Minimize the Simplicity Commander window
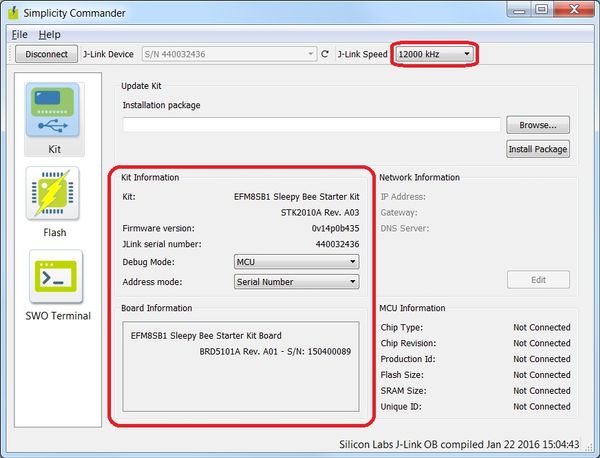The width and height of the screenshot is (600, 458). tap(516, 10)
